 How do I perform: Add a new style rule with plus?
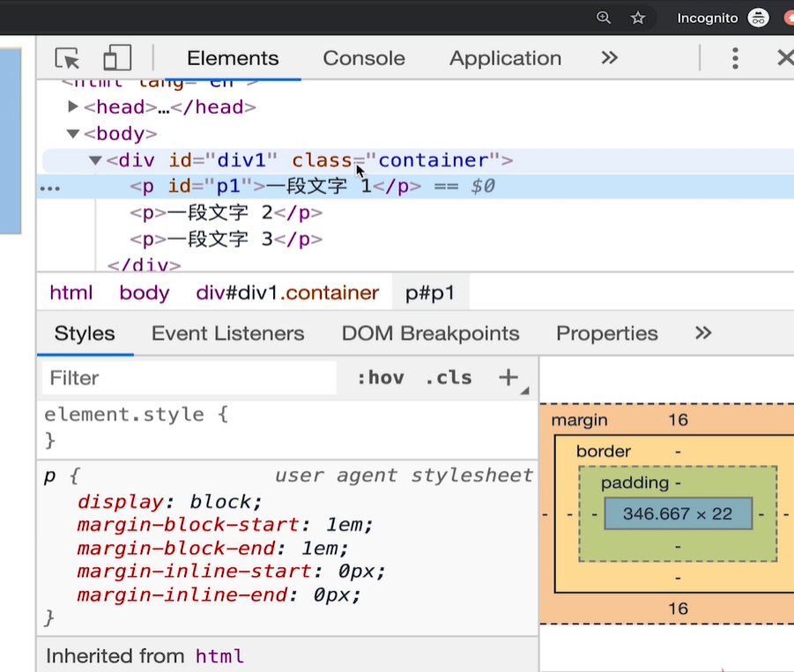coord(508,378)
